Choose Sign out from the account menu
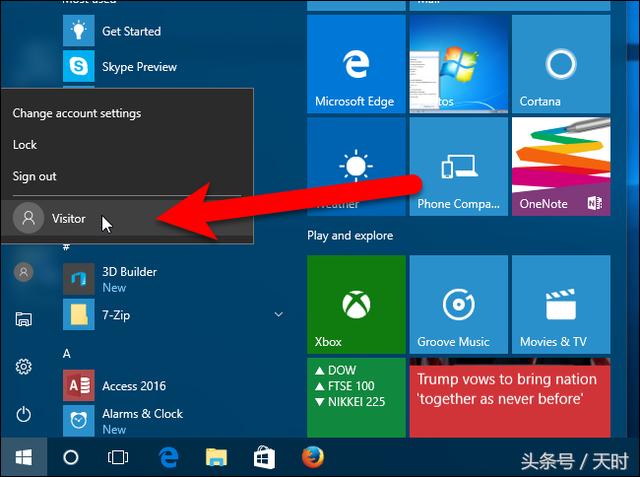 pyautogui.click(x=34, y=176)
